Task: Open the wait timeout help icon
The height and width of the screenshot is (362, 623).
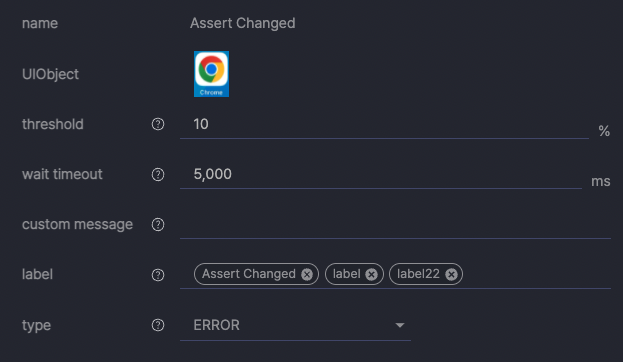Action: click(x=158, y=174)
